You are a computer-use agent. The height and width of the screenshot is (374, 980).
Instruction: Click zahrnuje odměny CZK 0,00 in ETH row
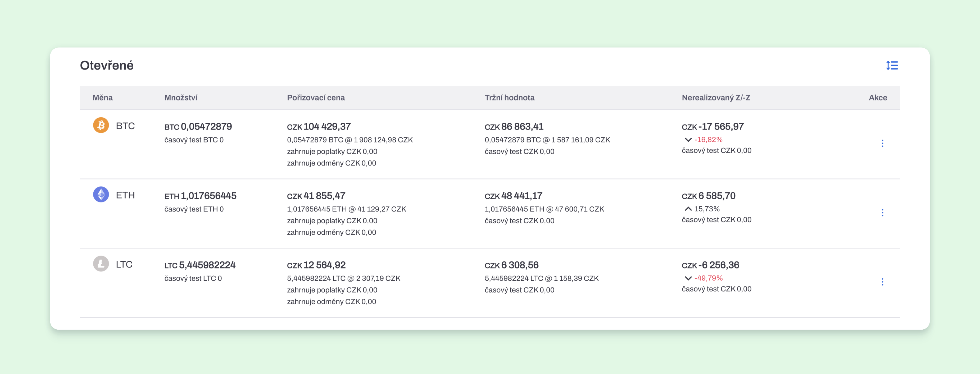click(331, 232)
